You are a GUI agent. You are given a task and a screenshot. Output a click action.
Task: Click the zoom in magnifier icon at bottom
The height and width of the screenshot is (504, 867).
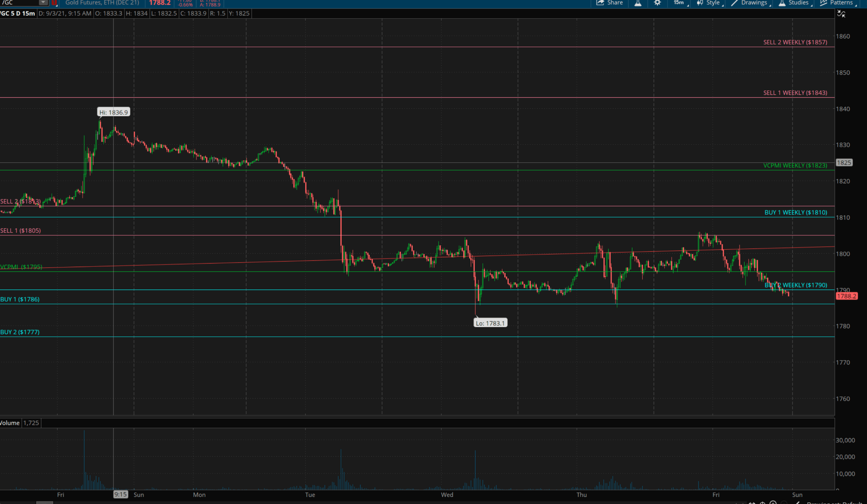click(x=773, y=503)
